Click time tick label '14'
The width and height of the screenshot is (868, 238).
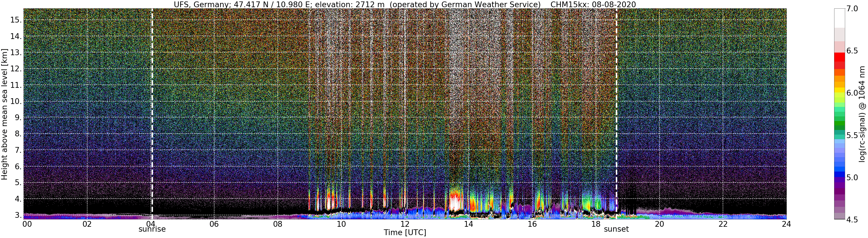point(468,224)
